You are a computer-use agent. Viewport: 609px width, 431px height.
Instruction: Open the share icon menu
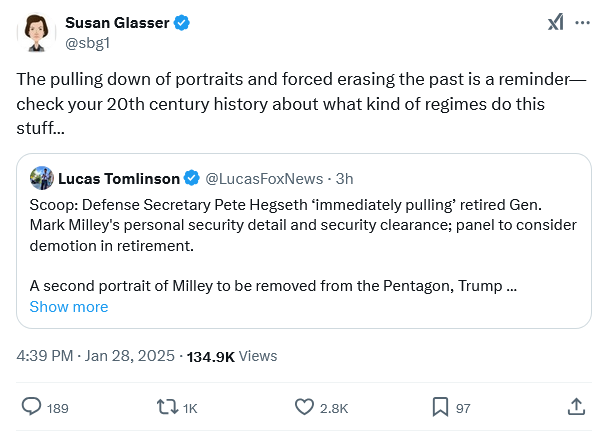pos(576,407)
